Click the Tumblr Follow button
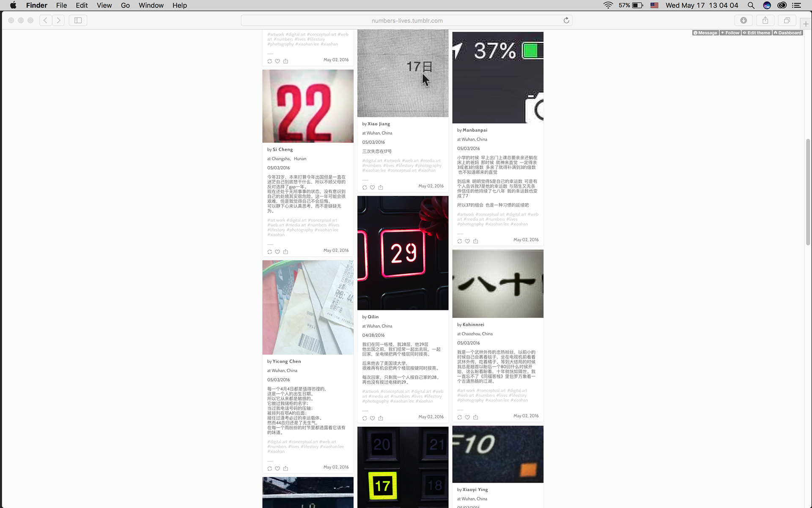 tap(730, 33)
